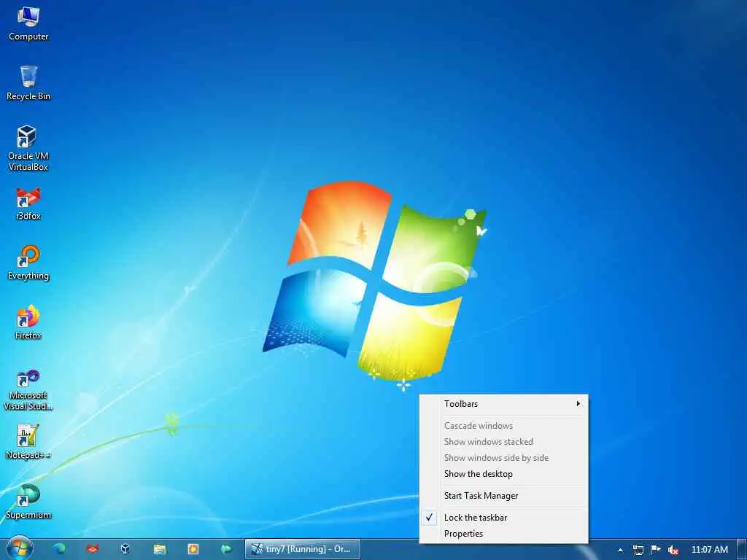Open the media player taskbar icon
This screenshot has width=747, height=560.
click(193, 549)
